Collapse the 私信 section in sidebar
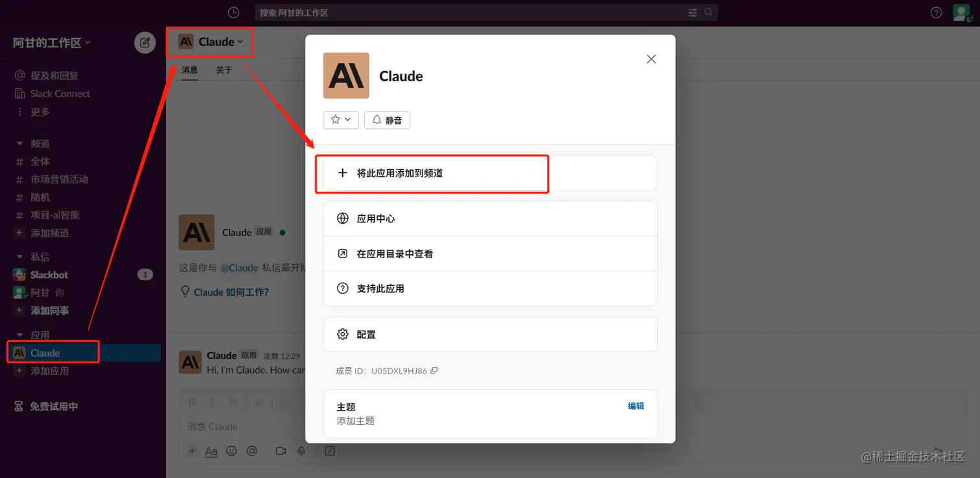 pos(19,257)
